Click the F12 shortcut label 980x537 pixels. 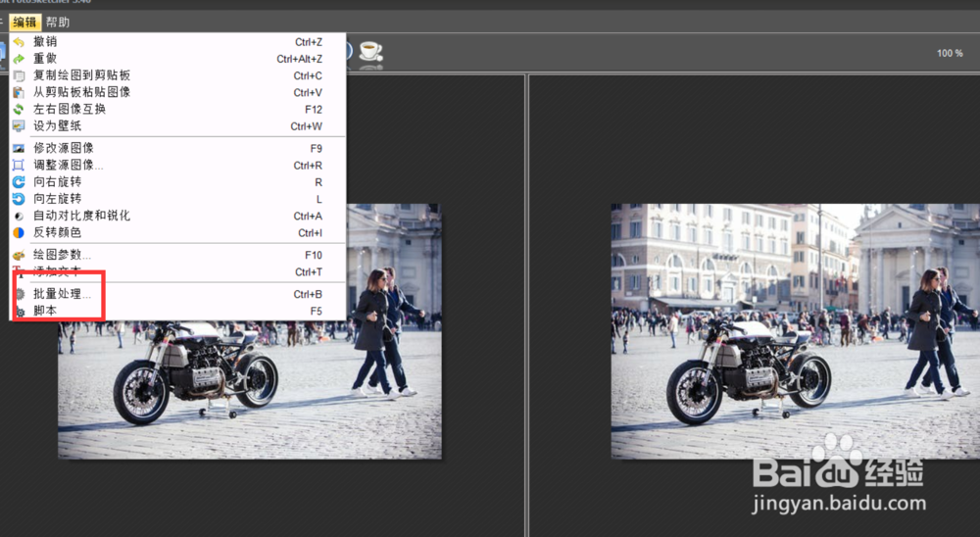314,110
